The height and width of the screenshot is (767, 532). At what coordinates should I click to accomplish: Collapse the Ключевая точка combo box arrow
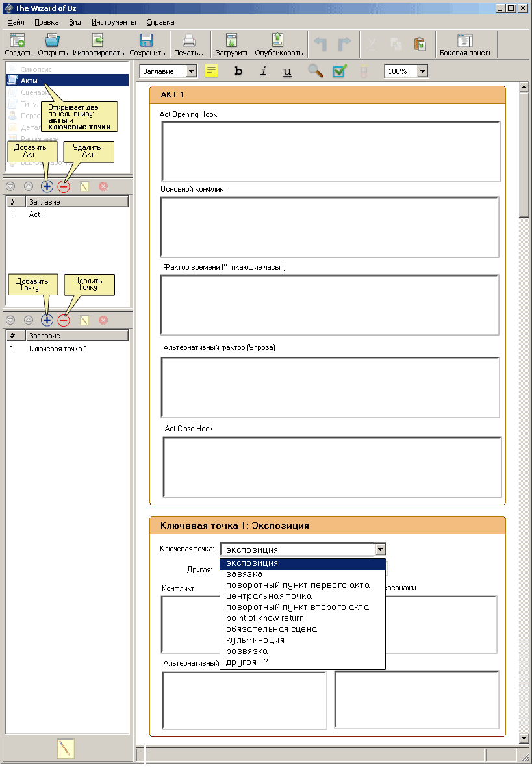pos(380,549)
